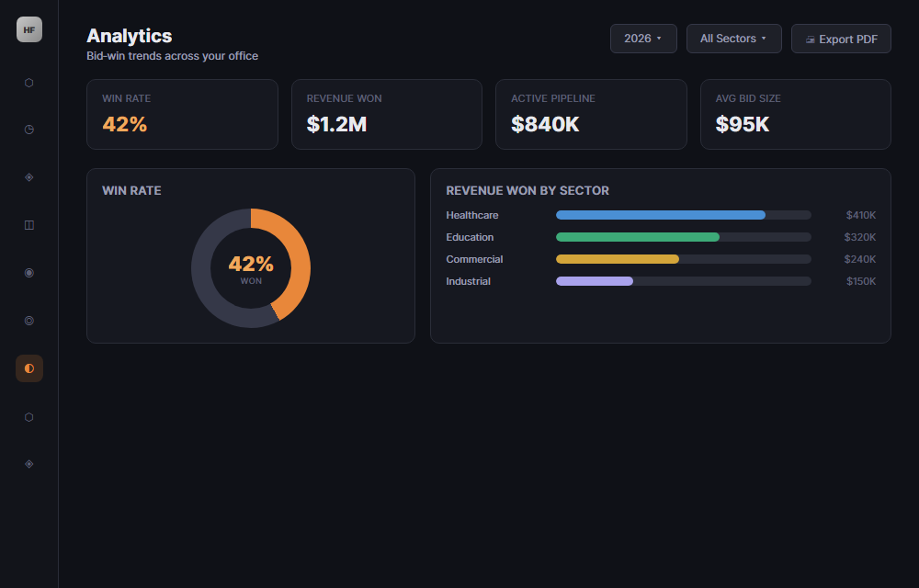The width and height of the screenshot is (919, 588).
Task: Click the Industrial sector label
Action: 468,281
